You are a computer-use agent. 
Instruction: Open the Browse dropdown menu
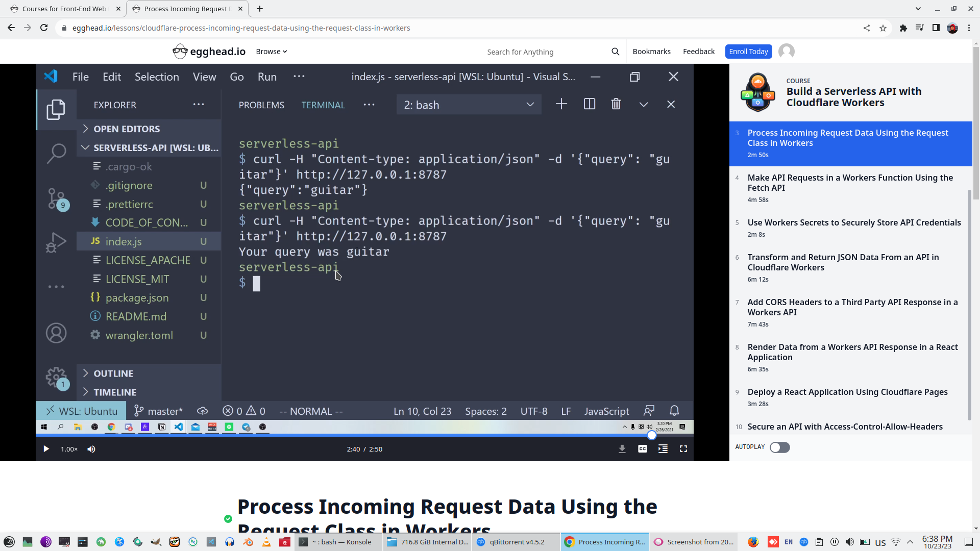click(x=271, y=52)
